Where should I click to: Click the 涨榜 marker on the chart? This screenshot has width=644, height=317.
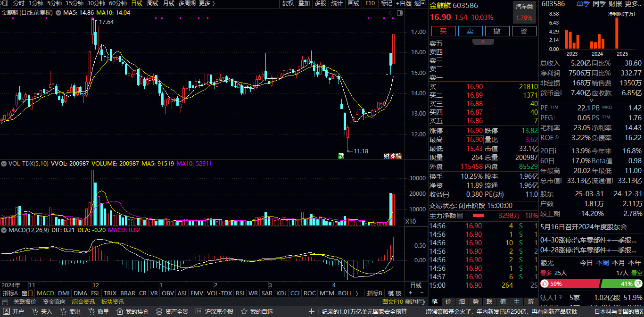click(396, 156)
